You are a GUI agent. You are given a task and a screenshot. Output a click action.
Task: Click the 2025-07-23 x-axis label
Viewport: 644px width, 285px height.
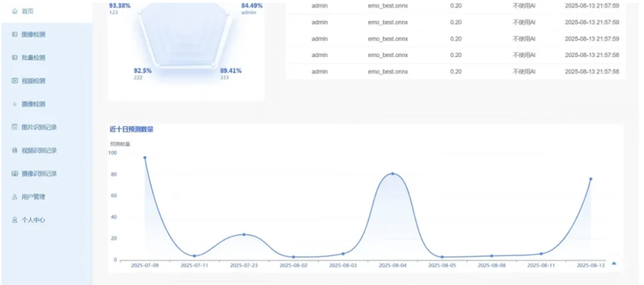click(244, 265)
